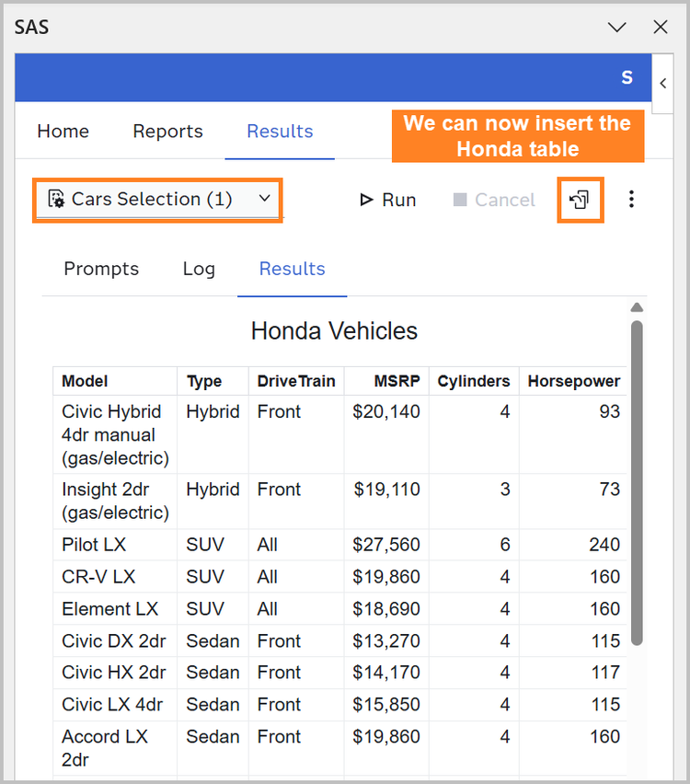The width and height of the screenshot is (690, 784).
Task: Click the $13,270 MSRP value
Action: coord(386,640)
